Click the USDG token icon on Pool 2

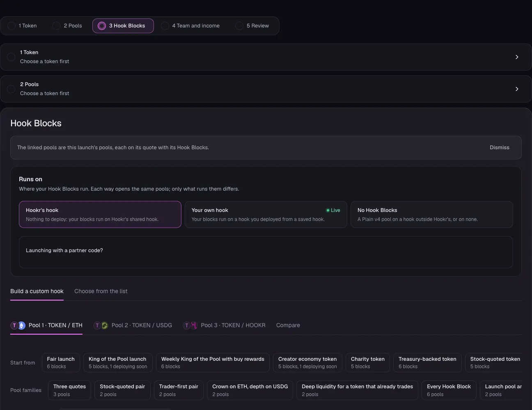coord(105,326)
